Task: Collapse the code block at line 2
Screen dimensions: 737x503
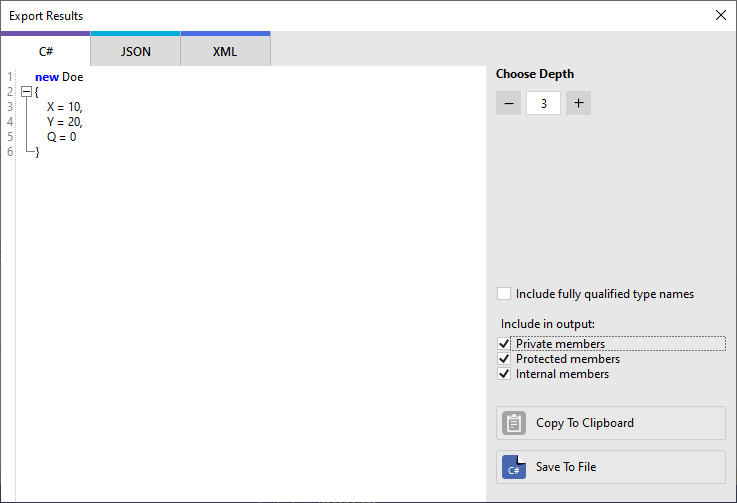Action: point(26,92)
